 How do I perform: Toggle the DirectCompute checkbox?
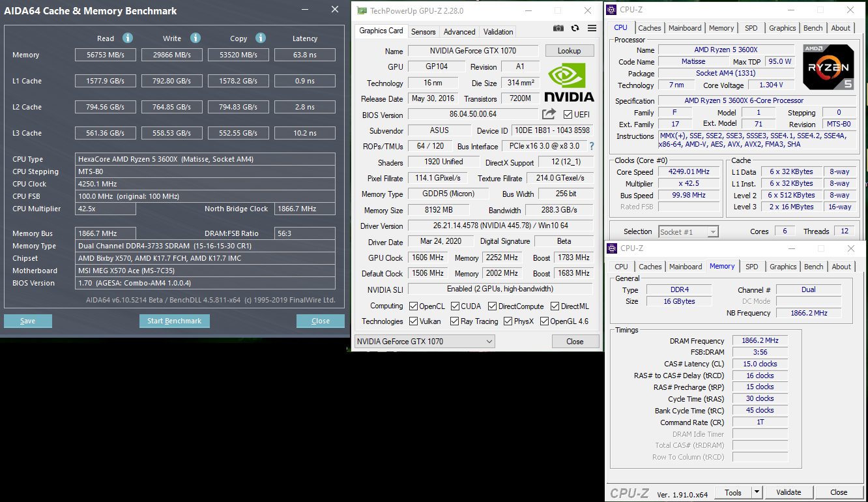(x=493, y=306)
